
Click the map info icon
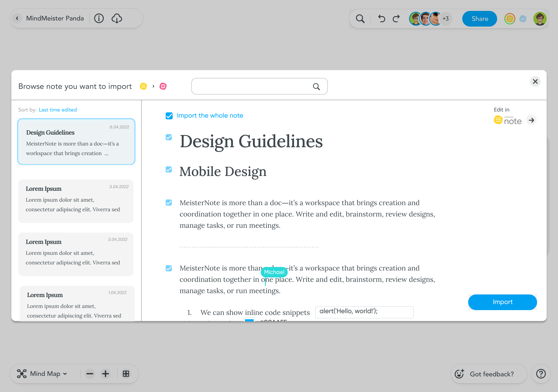coord(99,19)
